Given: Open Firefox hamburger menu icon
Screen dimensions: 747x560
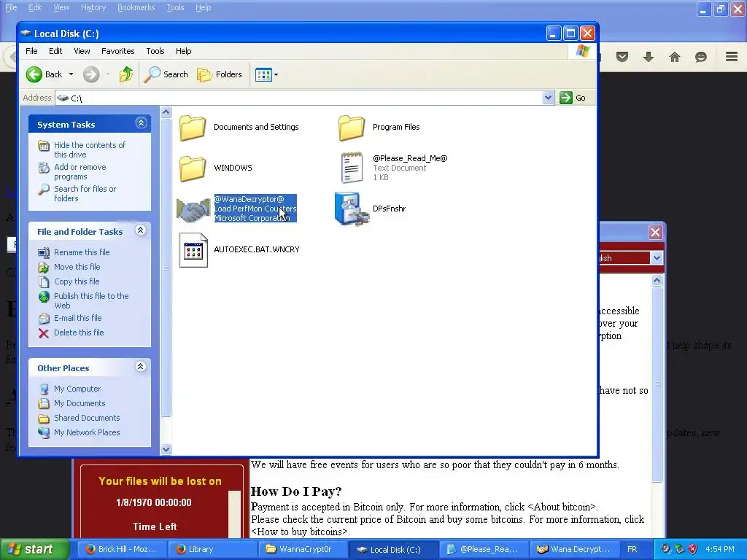Looking at the screenshot, I should (732, 57).
